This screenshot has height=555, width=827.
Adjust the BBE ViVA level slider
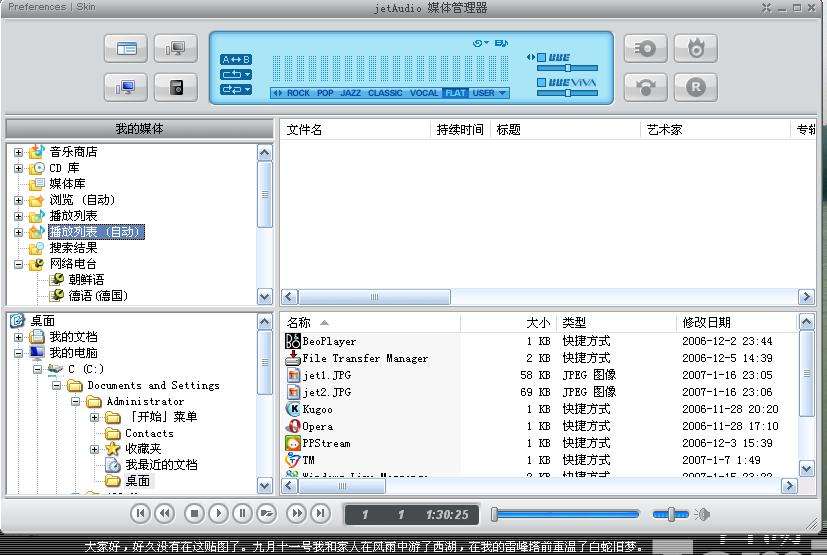click(x=568, y=93)
